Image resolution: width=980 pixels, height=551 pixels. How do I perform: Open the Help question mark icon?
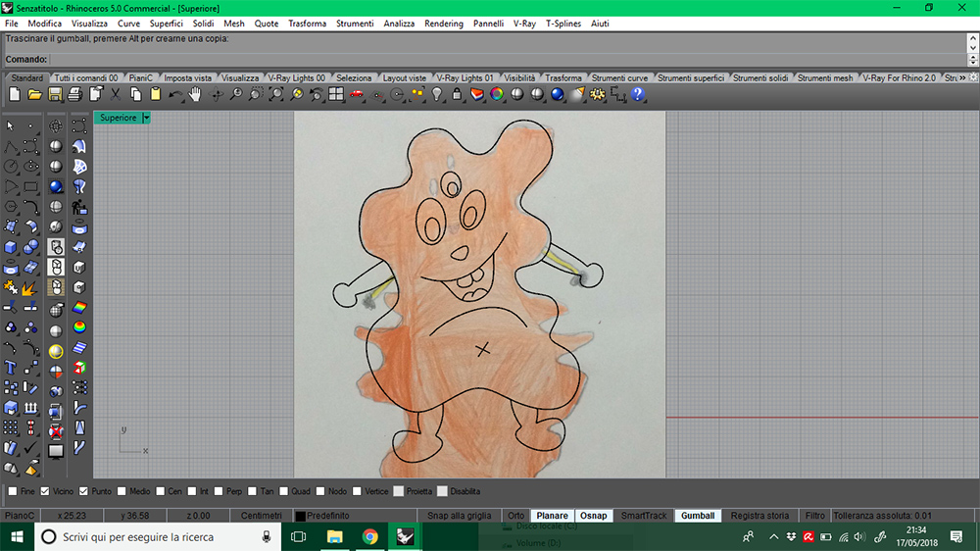click(638, 94)
